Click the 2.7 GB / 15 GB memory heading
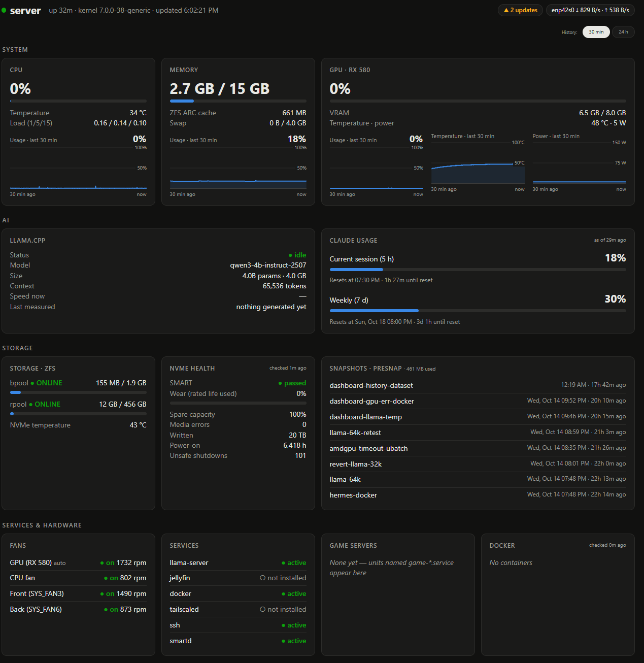644x663 pixels. click(220, 89)
